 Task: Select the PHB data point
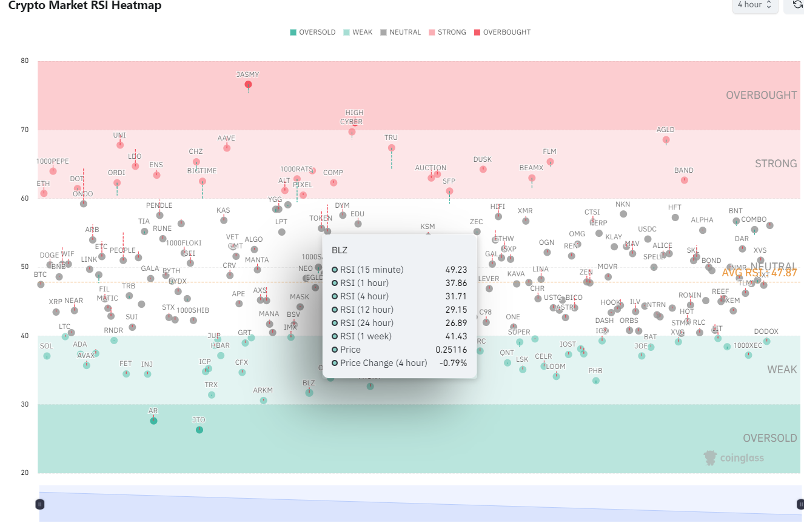[x=596, y=381]
